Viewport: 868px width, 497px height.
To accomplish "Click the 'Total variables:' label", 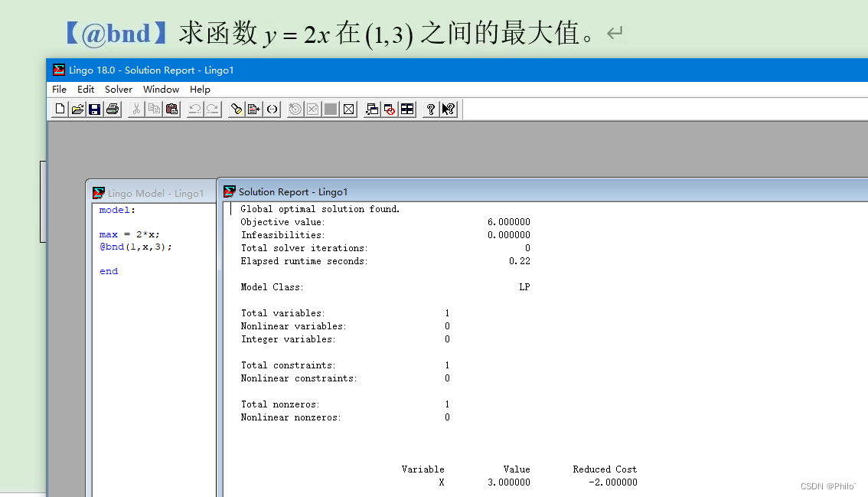I will tap(283, 313).
